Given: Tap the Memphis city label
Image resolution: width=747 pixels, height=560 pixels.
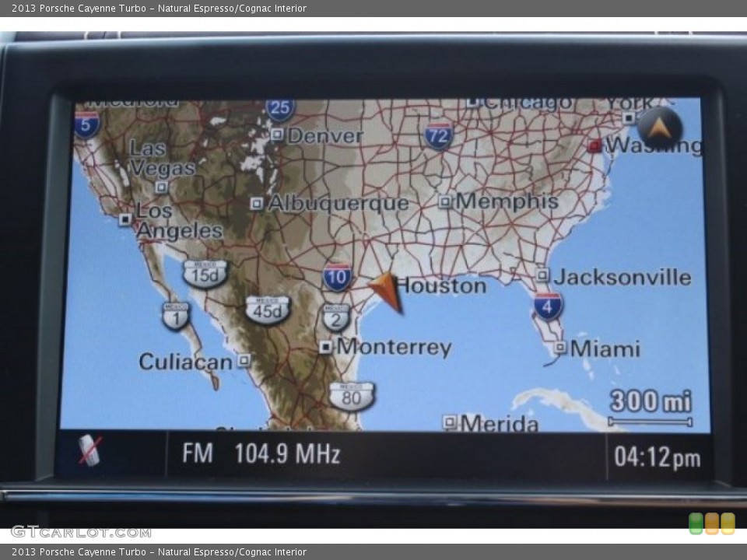Looking at the screenshot, I should [507, 201].
